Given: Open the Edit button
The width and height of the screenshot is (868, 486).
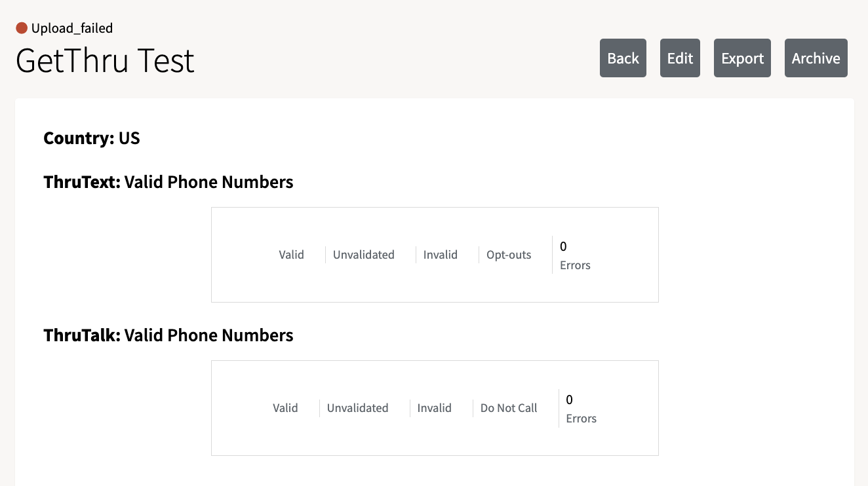Looking at the screenshot, I should click(x=680, y=58).
